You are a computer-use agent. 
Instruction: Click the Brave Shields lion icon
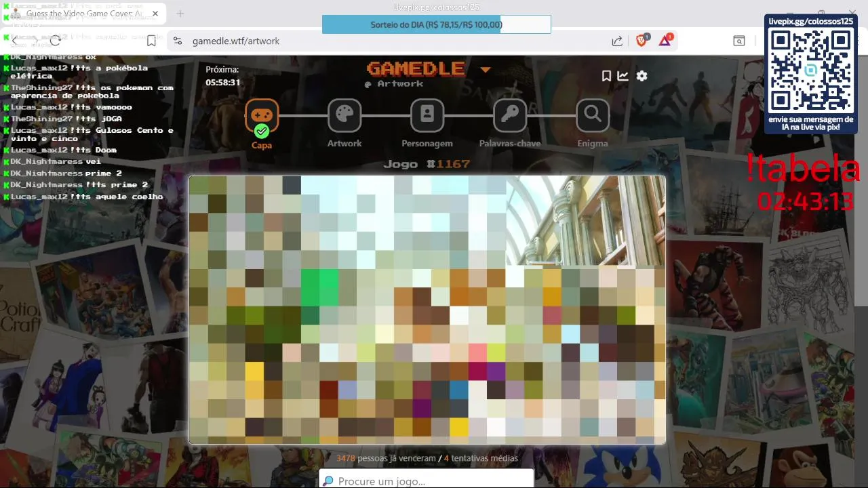(x=642, y=41)
